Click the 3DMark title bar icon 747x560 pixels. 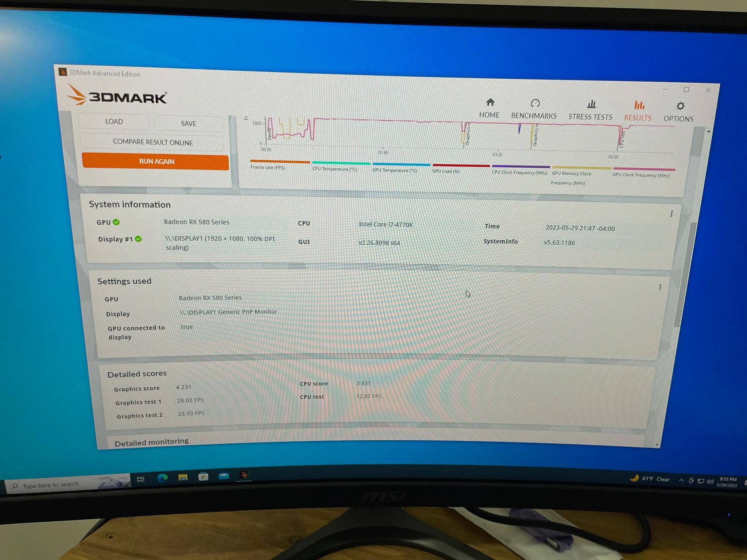point(63,72)
